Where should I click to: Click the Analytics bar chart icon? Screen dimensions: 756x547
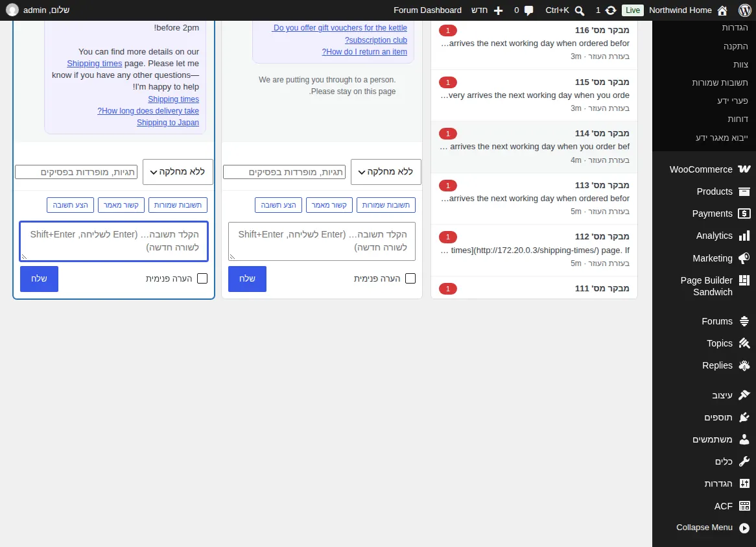coord(744,236)
